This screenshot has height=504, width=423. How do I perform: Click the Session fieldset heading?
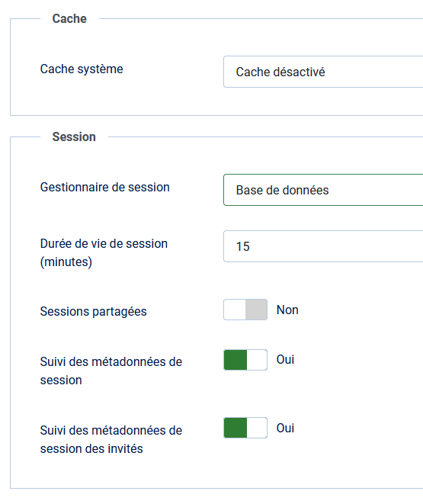click(x=74, y=137)
